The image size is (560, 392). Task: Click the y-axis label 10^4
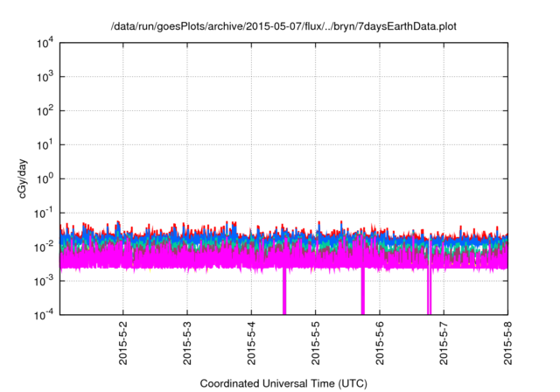[x=45, y=44]
